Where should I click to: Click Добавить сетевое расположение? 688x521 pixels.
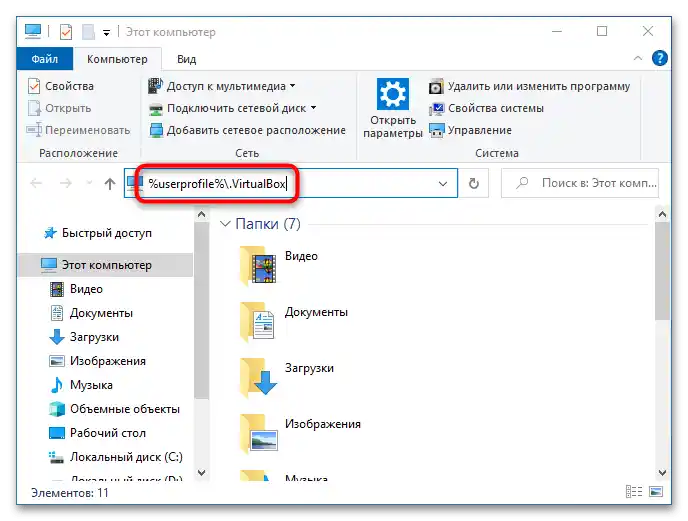[247, 130]
